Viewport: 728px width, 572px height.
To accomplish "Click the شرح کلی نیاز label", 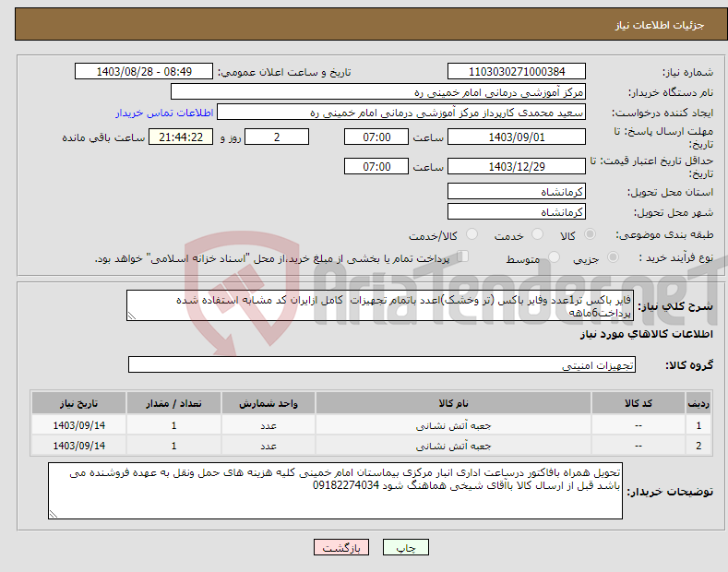I will [x=675, y=306].
